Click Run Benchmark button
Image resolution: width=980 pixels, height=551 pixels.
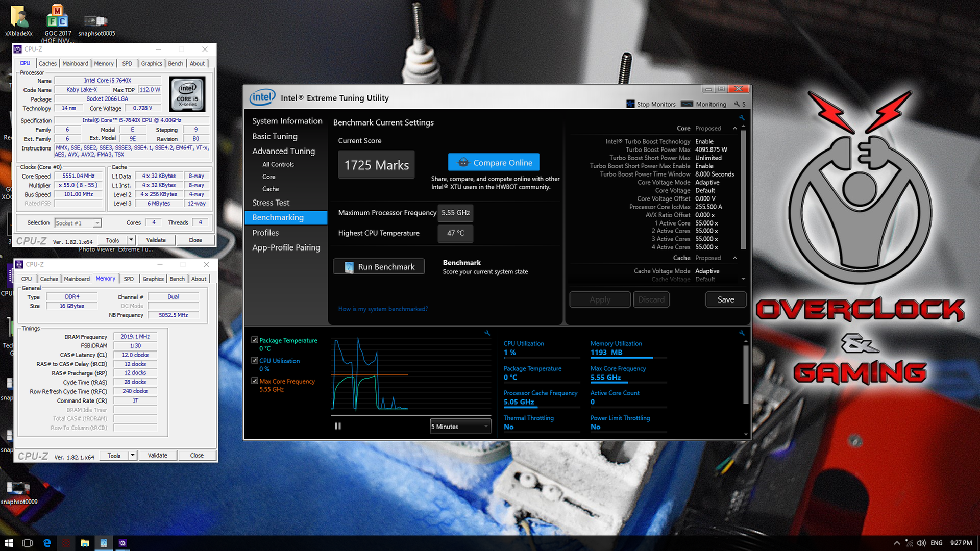379,267
